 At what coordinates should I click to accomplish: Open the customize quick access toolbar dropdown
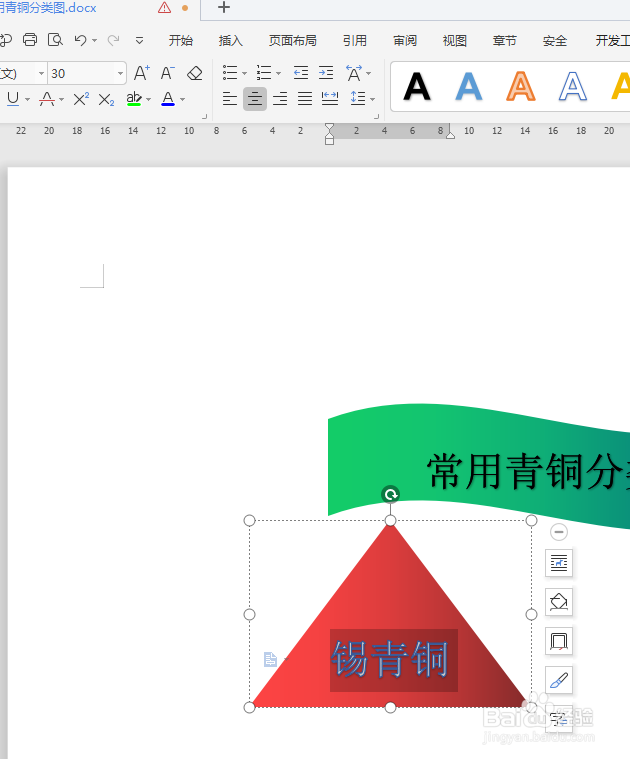coord(139,41)
